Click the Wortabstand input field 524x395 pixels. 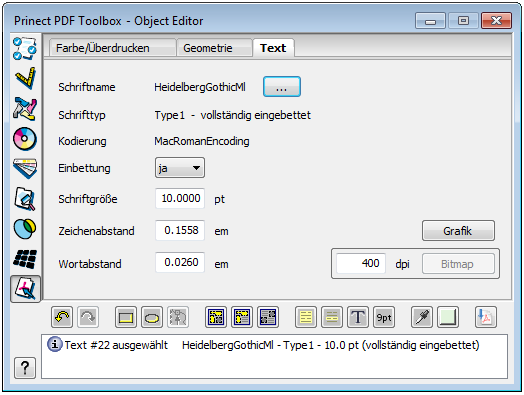[x=180, y=262]
